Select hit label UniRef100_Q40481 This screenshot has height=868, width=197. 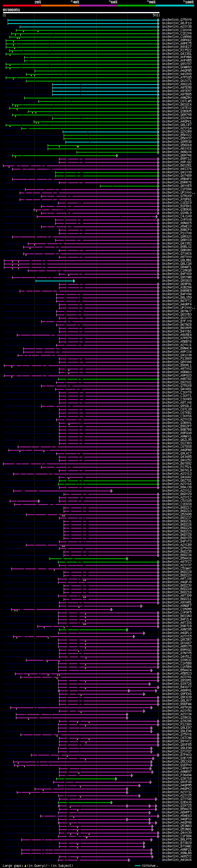click(177, 389)
